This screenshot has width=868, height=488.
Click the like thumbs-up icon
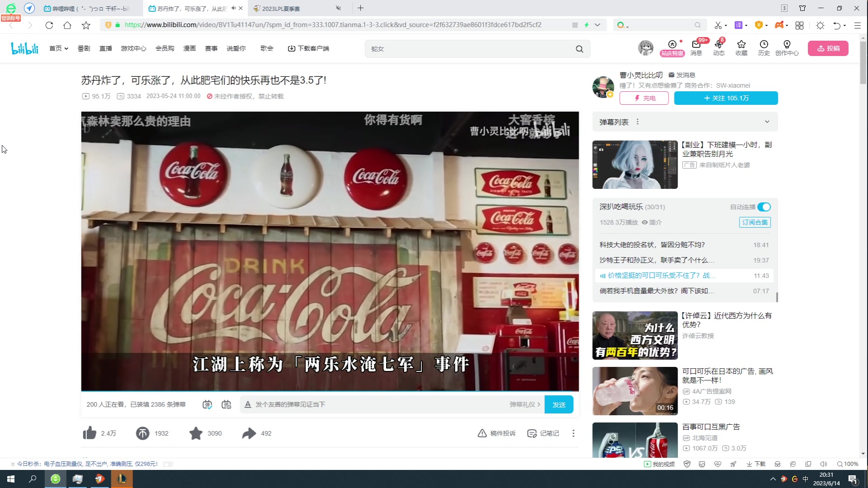(x=90, y=433)
